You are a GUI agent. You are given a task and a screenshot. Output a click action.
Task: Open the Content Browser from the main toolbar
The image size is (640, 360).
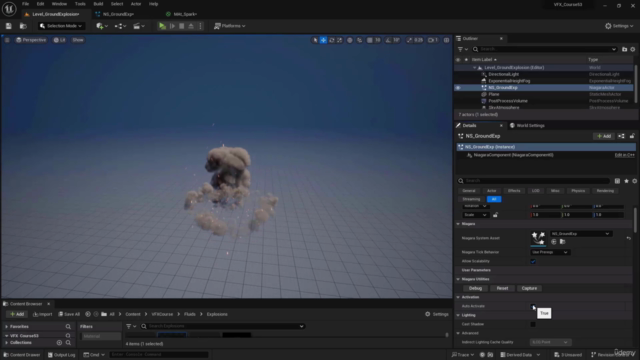point(23,26)
